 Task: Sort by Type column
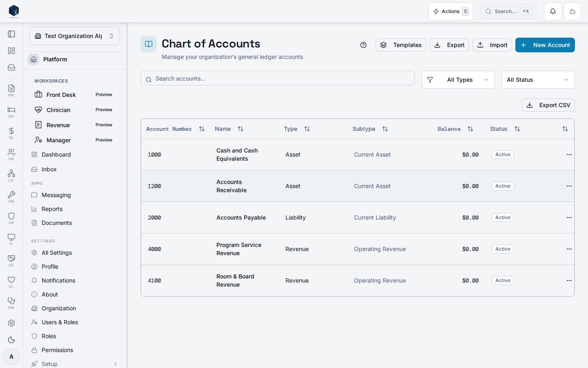tap(297, 129)
